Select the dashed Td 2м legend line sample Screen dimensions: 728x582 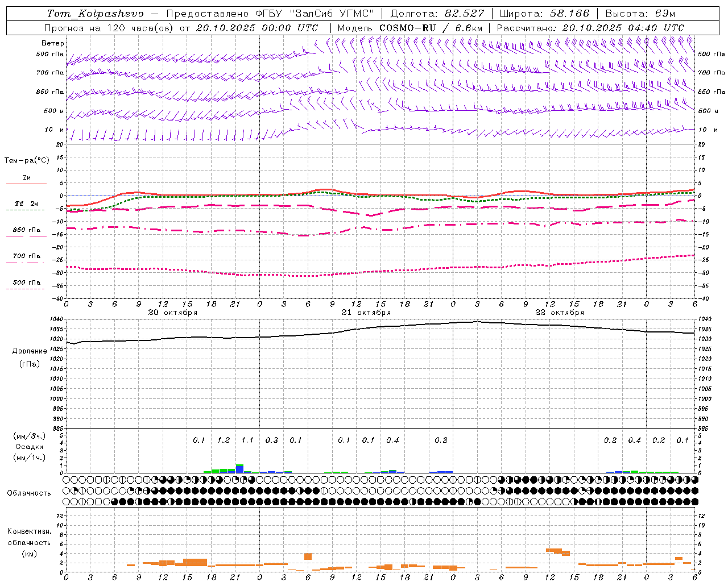point(26,210)
